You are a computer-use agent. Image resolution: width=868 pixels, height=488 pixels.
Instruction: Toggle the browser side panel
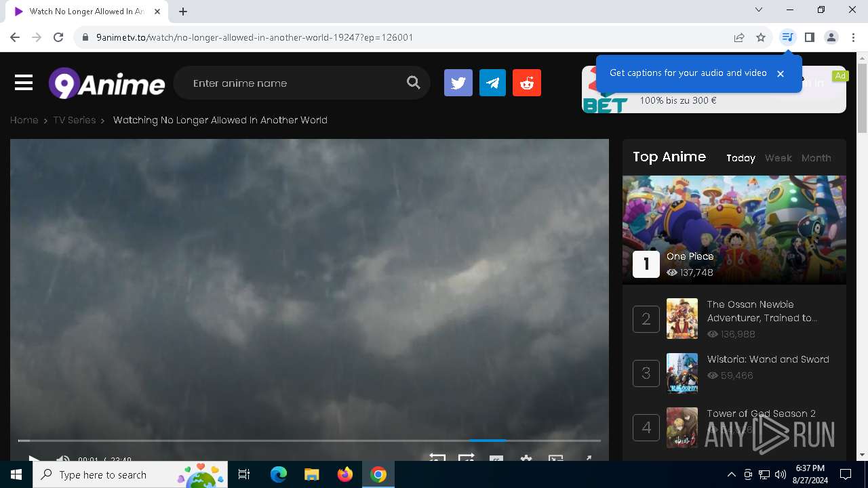click(809, 37)
